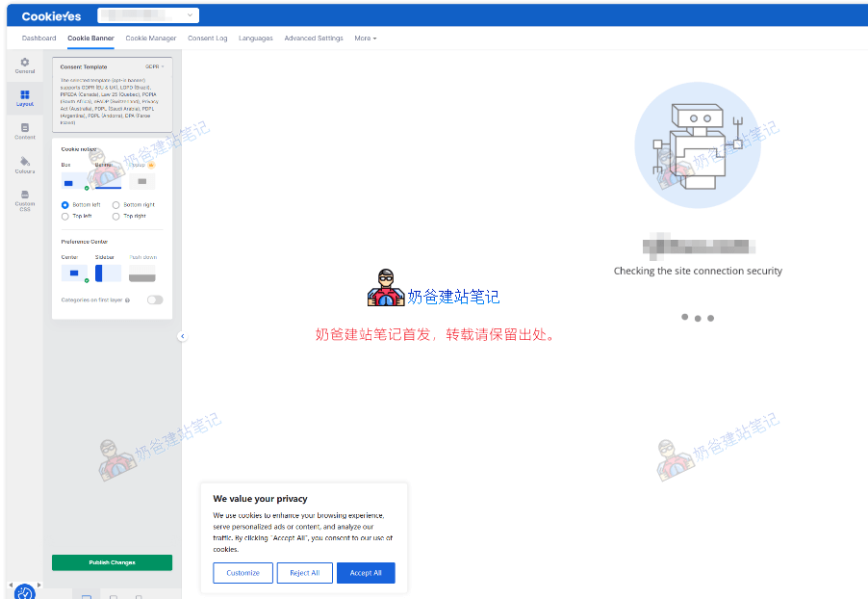Expand the More menu in navigation
The image size is (868, 599).
pos(365,39)
